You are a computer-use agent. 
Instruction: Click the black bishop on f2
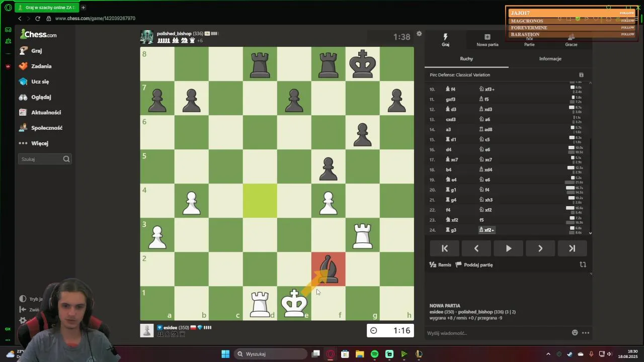(328, 269)
